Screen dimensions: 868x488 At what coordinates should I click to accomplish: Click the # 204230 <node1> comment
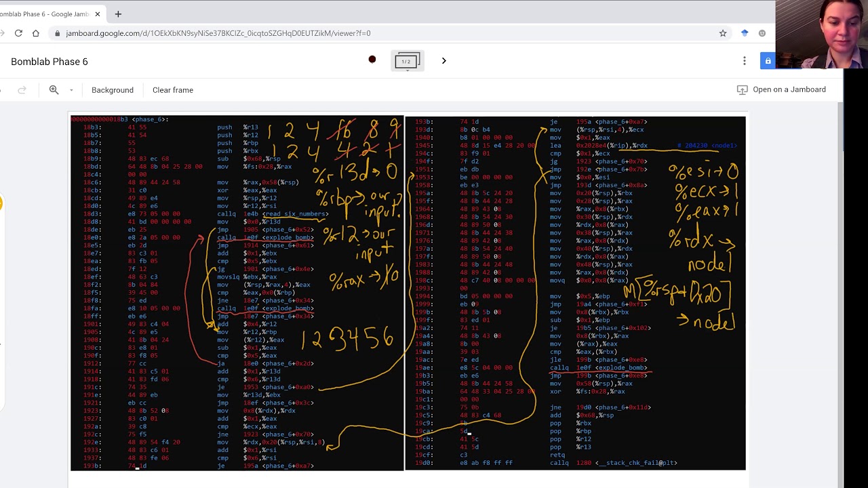point(707,146)
